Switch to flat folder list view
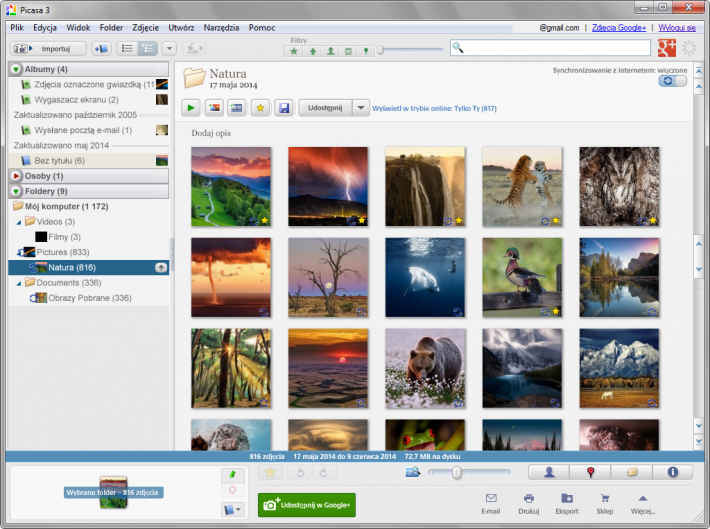The width and height of the screenshot is (710, 529). (x=127, y=48)
